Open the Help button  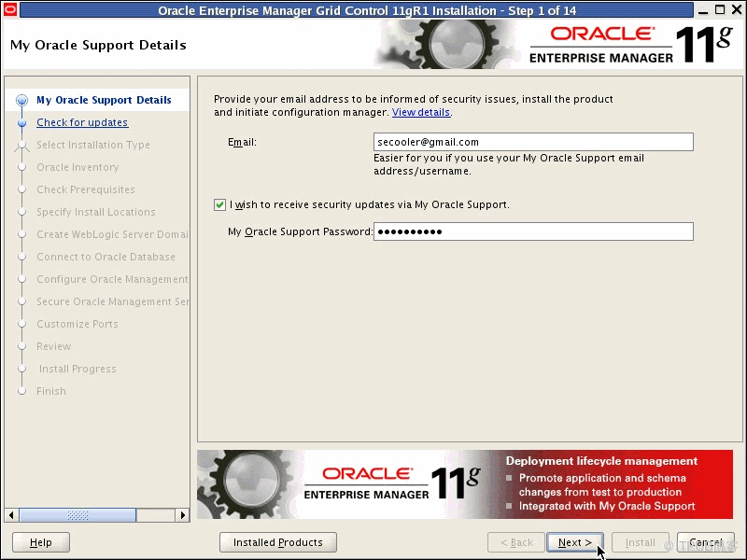[41, 542]
